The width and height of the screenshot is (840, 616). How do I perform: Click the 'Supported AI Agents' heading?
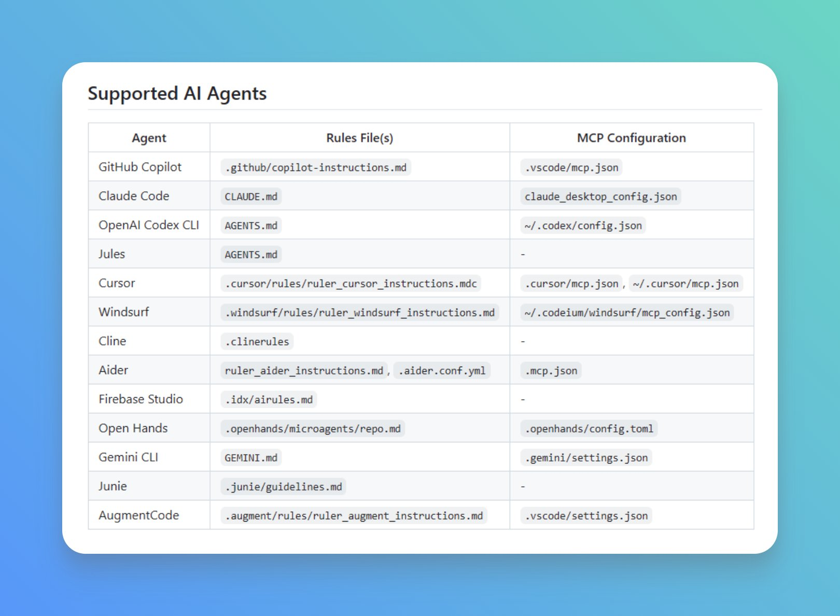[x=177, y=94]
